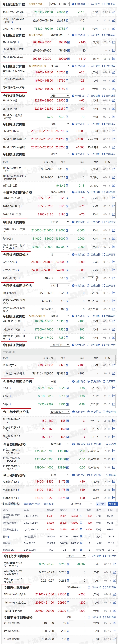Show info tooltip for 1#银
The height and width of the screenshot is (644, 119).
[x=10, y=388]
